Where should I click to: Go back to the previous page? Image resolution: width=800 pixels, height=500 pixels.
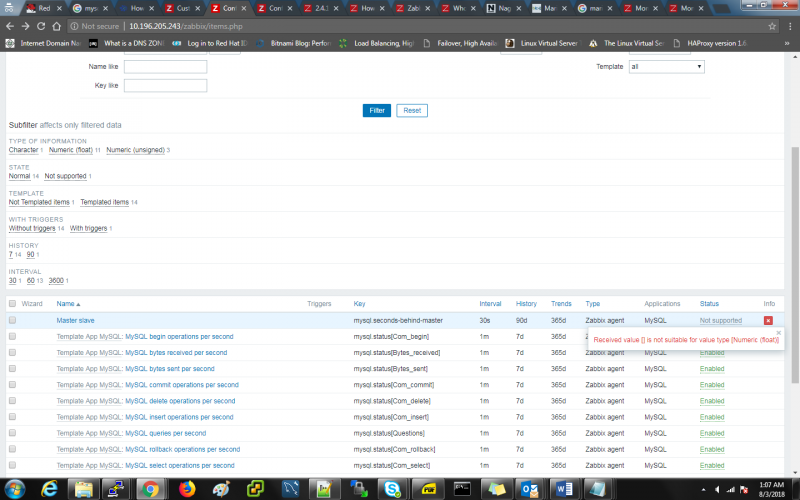(x=10, y=26)
